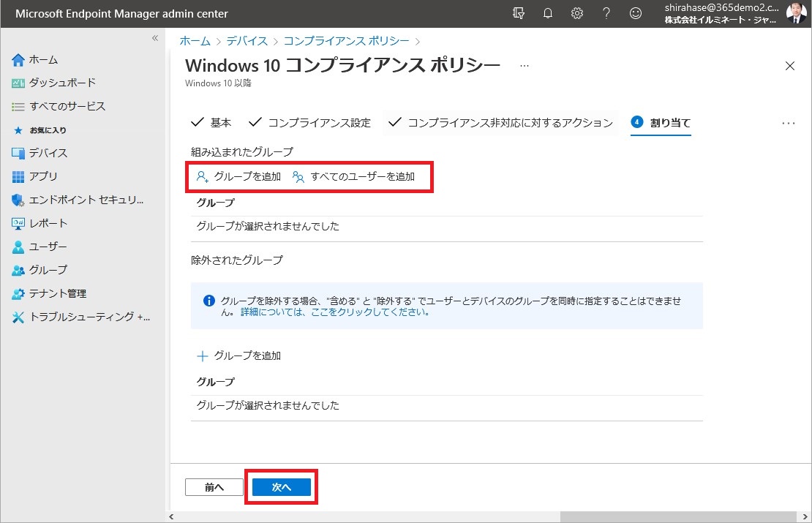The image size is (812, 523).
Task: Click the 前へ button
Action: point(214,487)
